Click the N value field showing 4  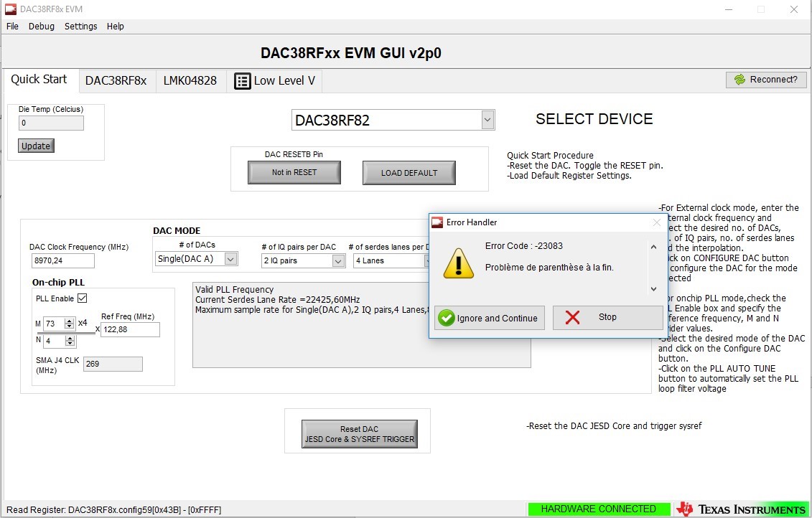click(x=55, y=341)
